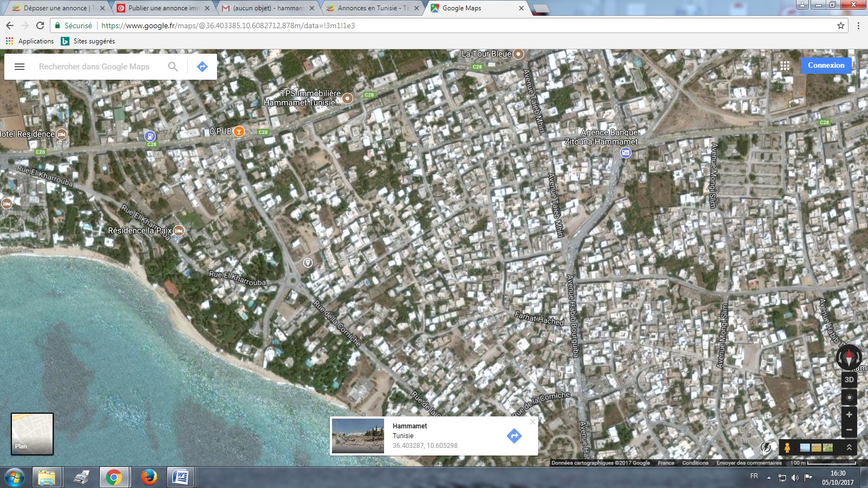The width and height of the screenshot is (868, 488).
Task: Expand the imagery strip with double chevron
Action: coord(849,447)
